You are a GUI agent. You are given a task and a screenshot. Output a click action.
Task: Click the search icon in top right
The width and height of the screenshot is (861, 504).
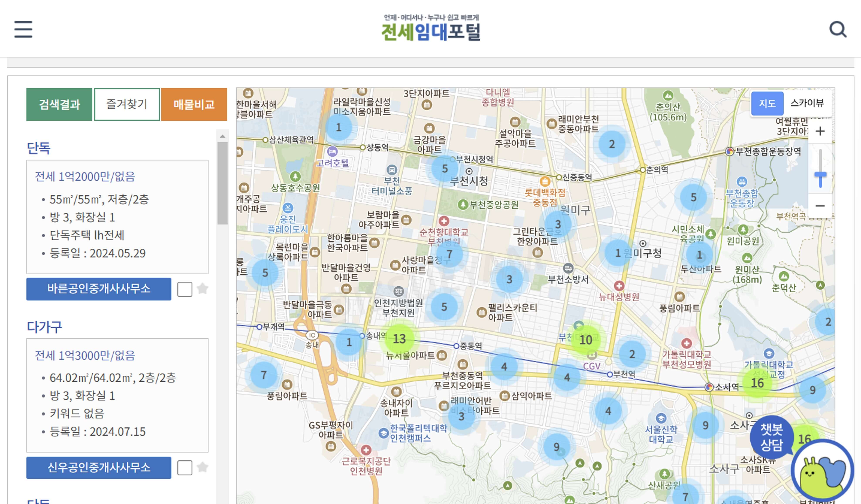click(838, 28)
